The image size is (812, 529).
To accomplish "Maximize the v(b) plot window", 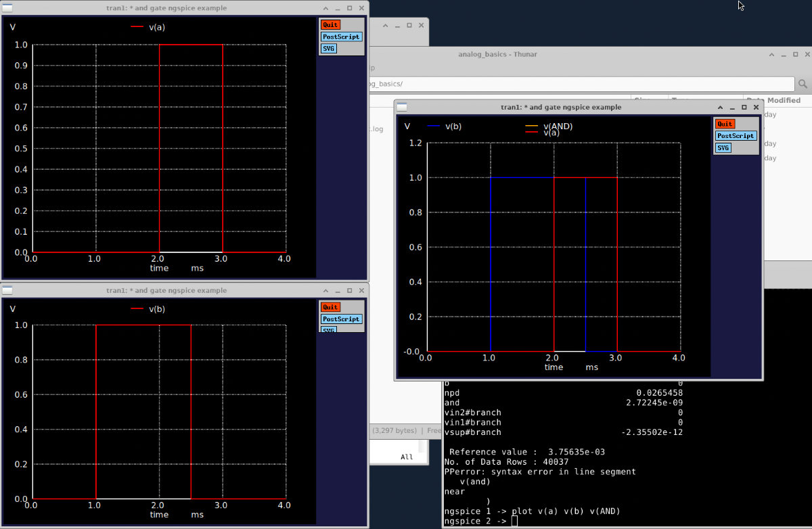I will 349,290.
